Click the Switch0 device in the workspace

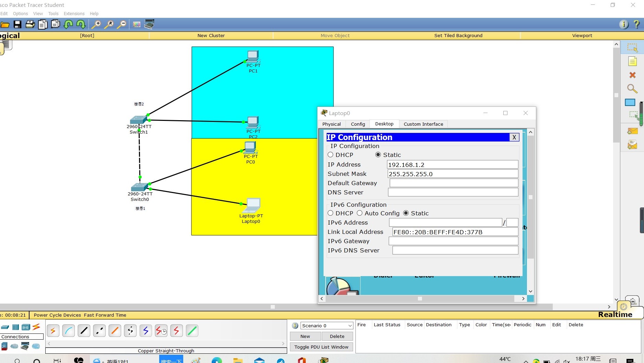pyautogui.click(x=139, y=187)
